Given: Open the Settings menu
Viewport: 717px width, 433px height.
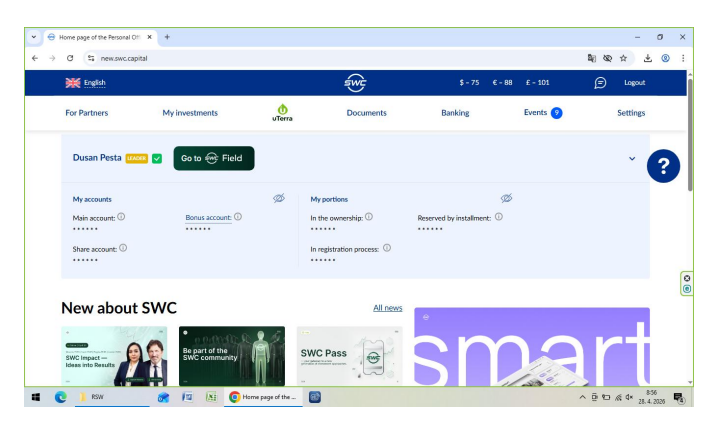Looking at the screenshot, I should pyautogui.click(x=631, y=112).
